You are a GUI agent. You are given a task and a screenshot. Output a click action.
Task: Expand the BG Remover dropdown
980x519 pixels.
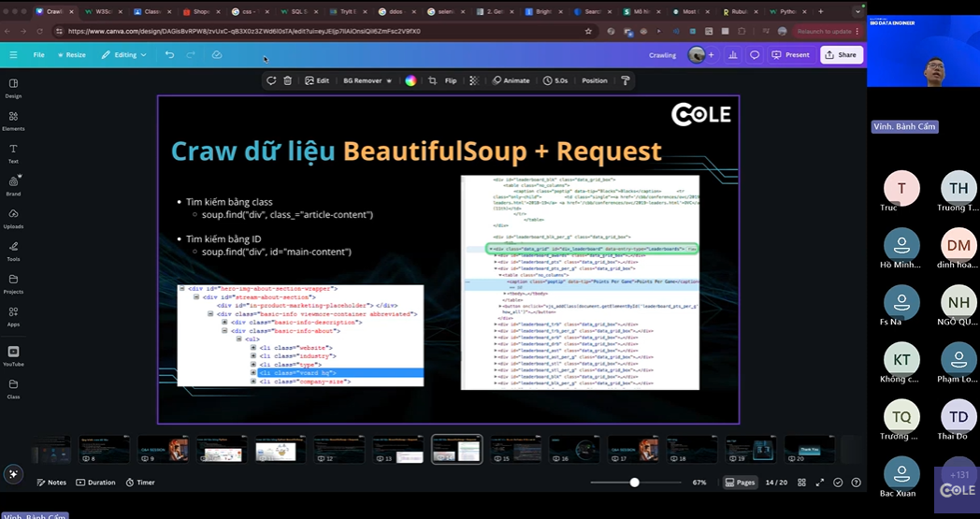367,80
